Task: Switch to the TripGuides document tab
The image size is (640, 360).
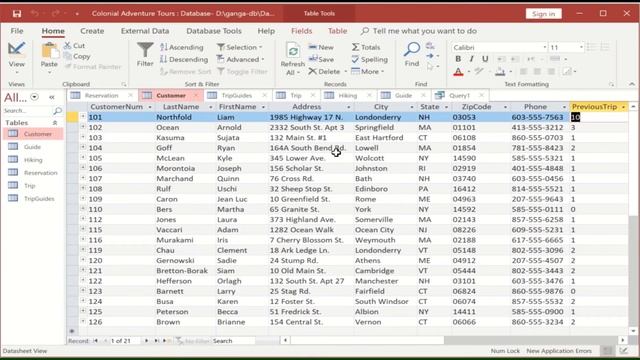Action: click(x=237, y=96)
